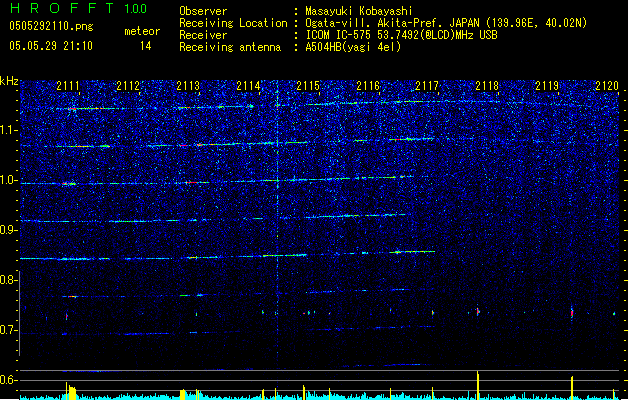Click time marker 2120
629x400 pixels.
607,85
